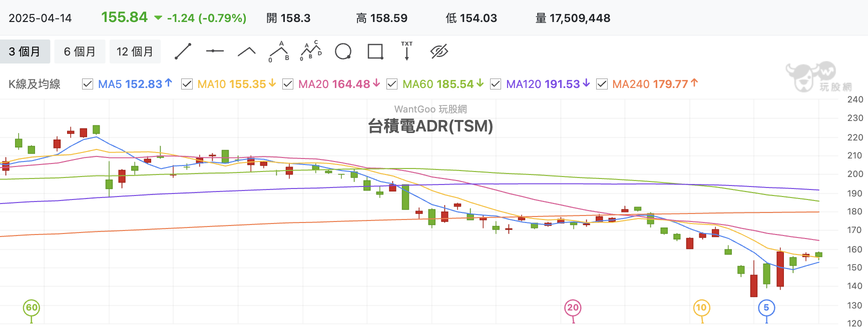
Task: Select the TXT text annotation tool
Action: pos(406,51)
